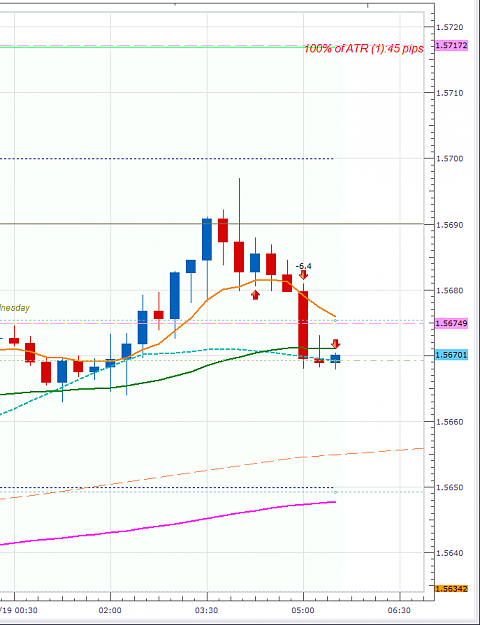Select the dotted blue line at 1.5700
The width and height of the screenshot is (480, 625).
[167, 159]
